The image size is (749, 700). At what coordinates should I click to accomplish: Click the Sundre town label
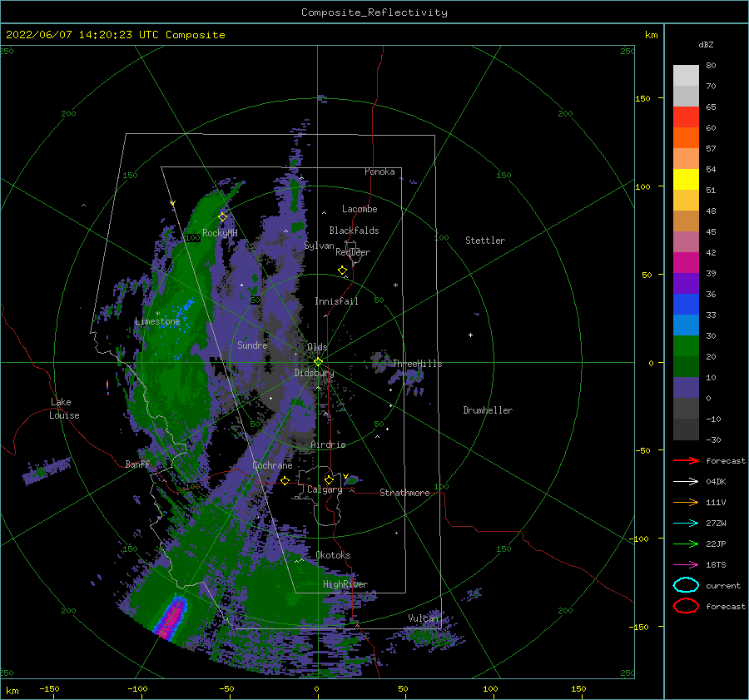click(252, 345)
